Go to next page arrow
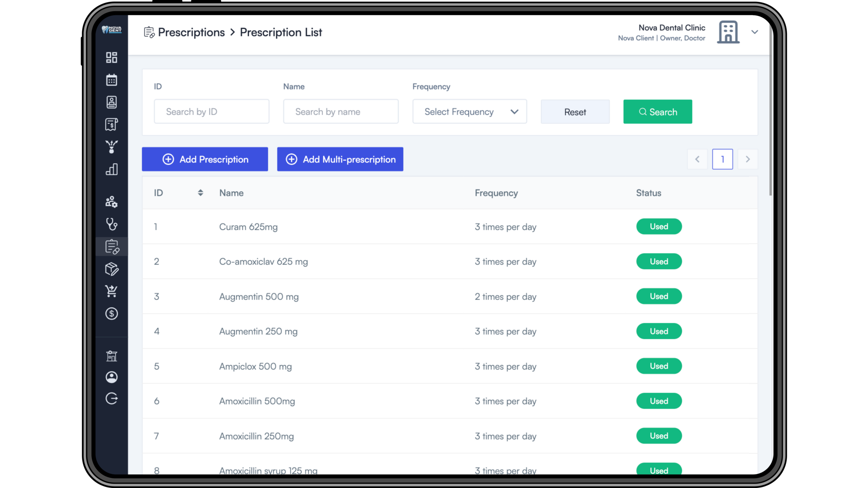This screenshot has height=488, width=868. (748, 159)
